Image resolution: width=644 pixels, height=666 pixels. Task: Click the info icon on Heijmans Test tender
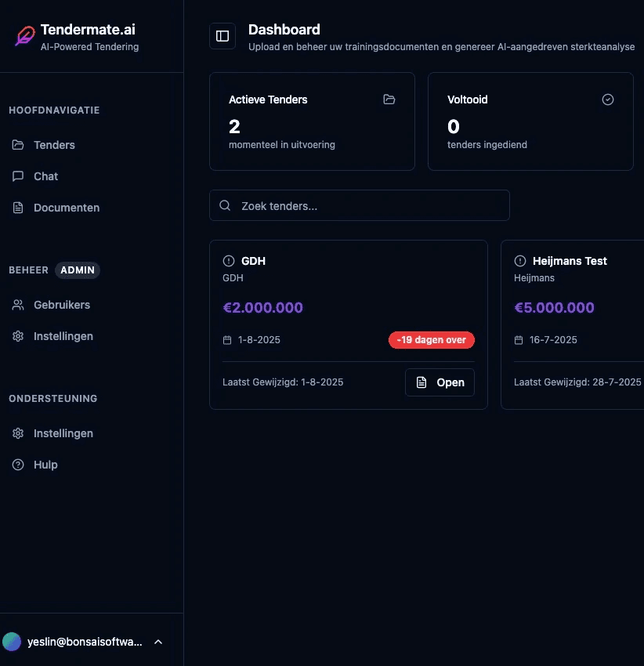[x=519, y=261]
